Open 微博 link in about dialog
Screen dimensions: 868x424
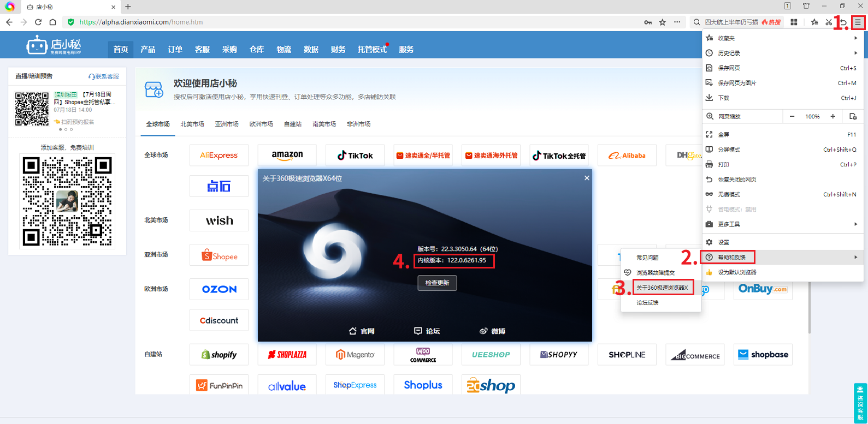pyautogui.click(x=492, y=331)
